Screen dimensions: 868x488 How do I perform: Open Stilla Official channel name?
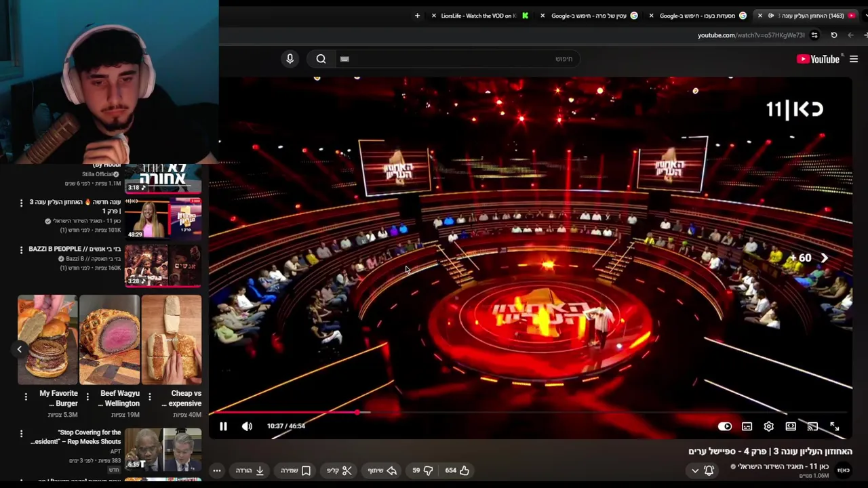coord(98,174)
